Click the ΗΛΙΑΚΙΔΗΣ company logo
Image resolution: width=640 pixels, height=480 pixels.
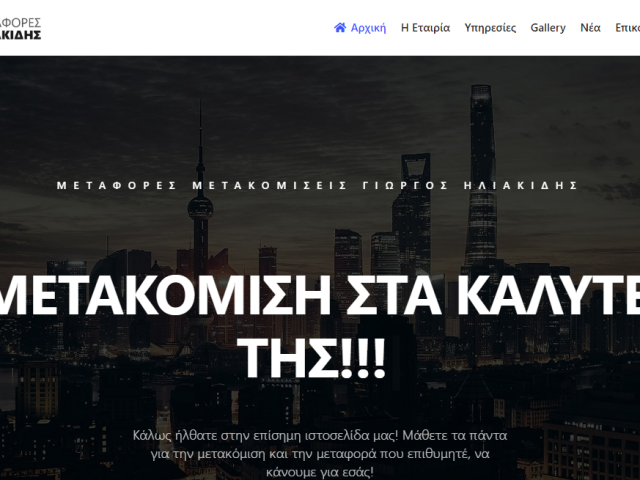(20, 29)
